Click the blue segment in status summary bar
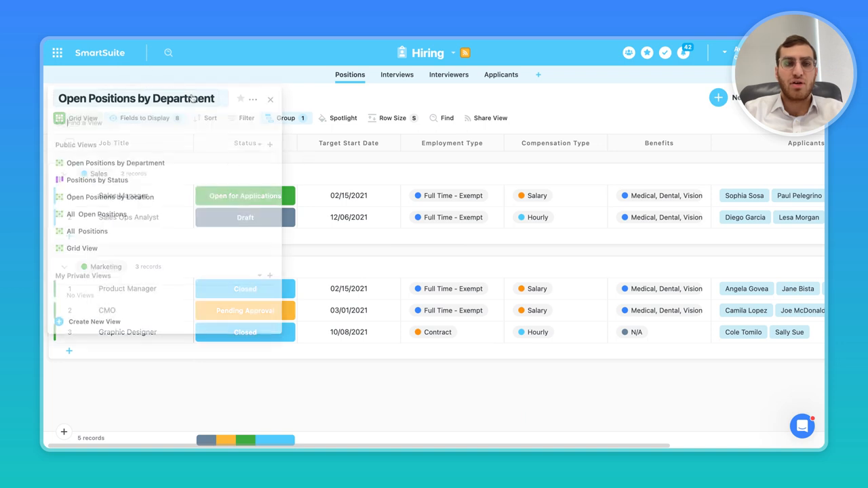 [x=275, y=440]
